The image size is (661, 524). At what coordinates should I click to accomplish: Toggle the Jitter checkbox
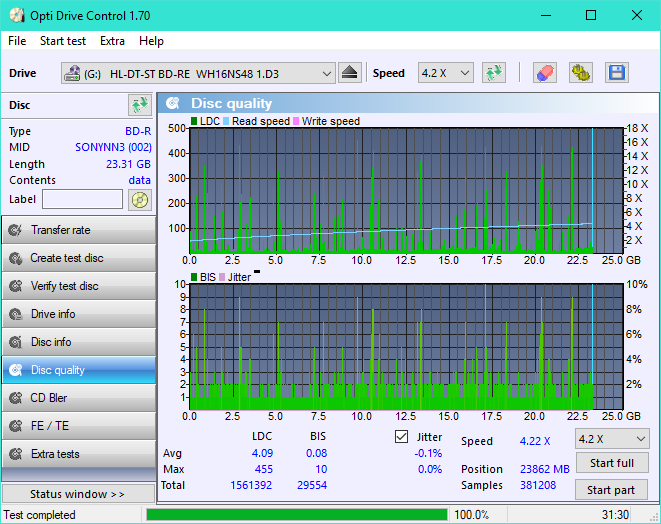(x=401, y=437)
